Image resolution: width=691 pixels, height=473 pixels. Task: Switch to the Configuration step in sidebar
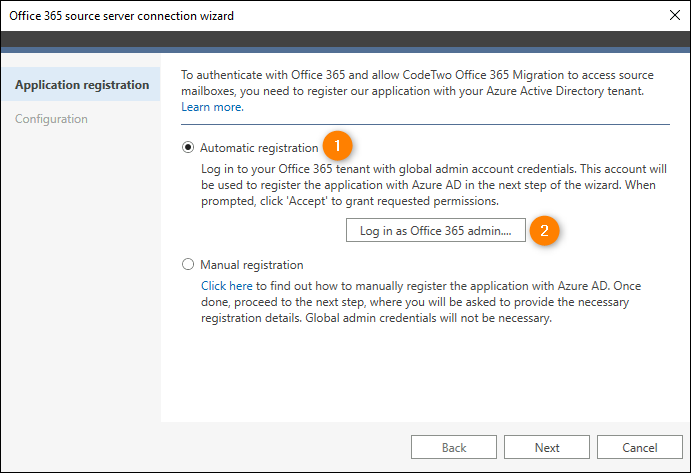[51, 119]
